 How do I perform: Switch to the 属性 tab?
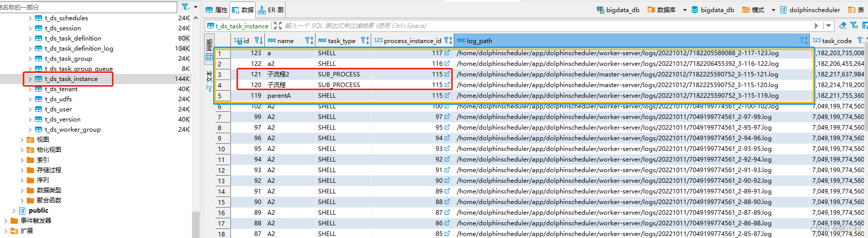(x=217, y=10)
